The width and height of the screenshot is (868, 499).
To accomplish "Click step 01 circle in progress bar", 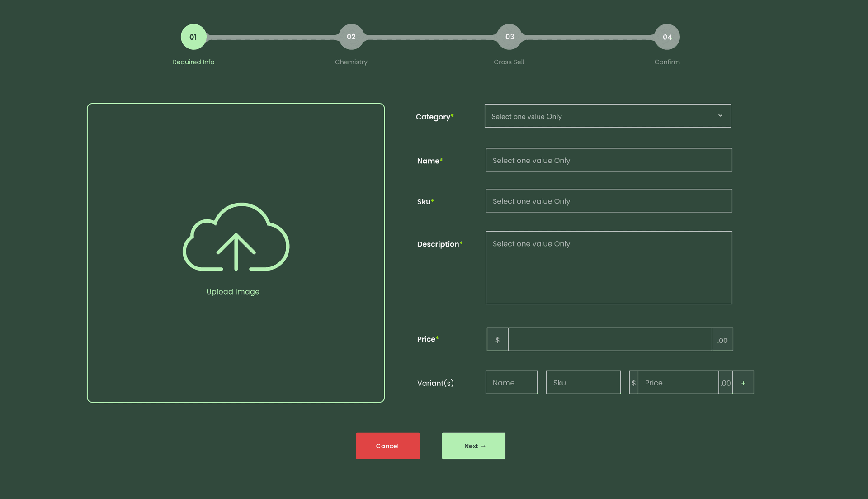I will [x=193, y=37].
